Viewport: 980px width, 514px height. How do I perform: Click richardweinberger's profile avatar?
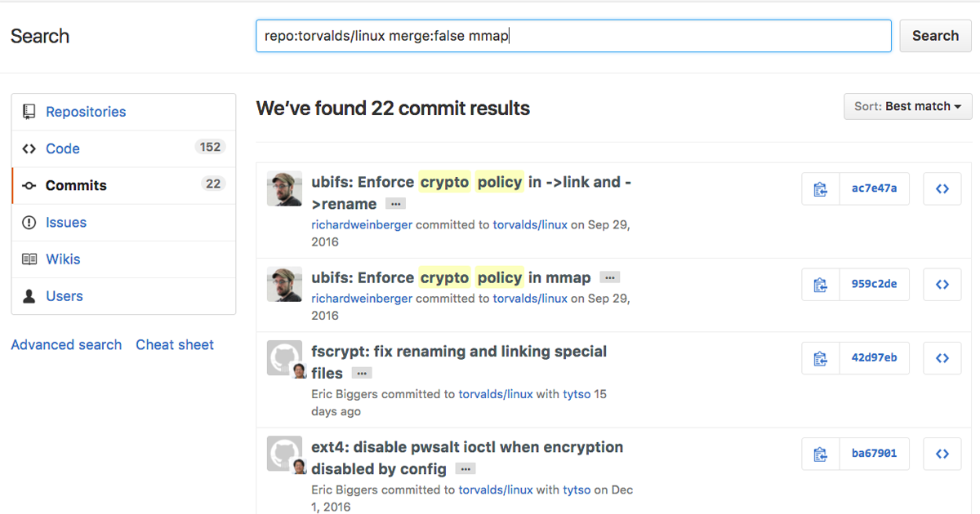(x=284, y=188)
